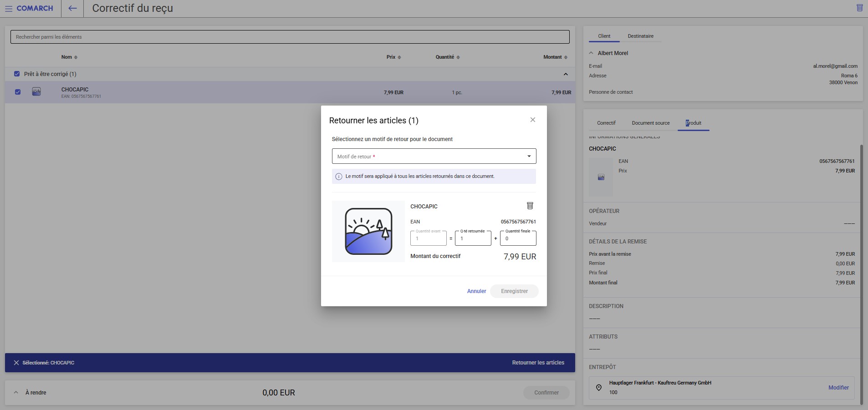Clear selection with X in blue bar

point(16,363)
